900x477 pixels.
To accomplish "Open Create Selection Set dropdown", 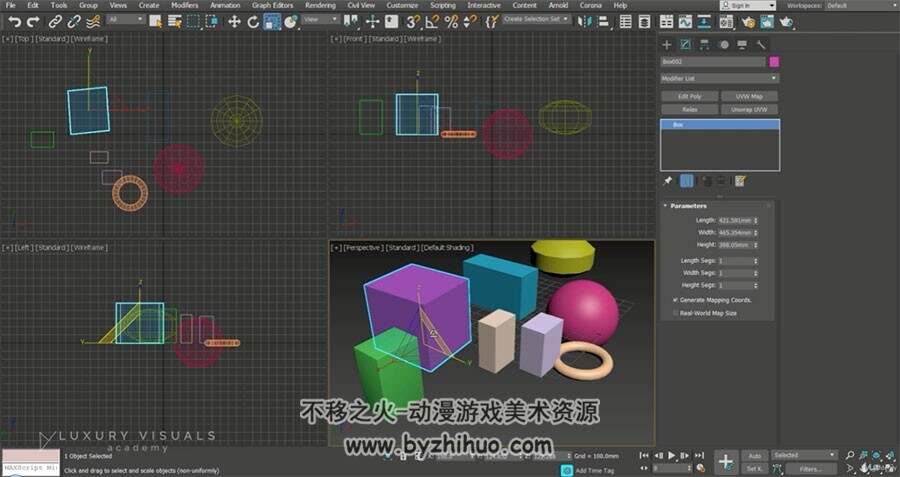I will coord(536,20).
